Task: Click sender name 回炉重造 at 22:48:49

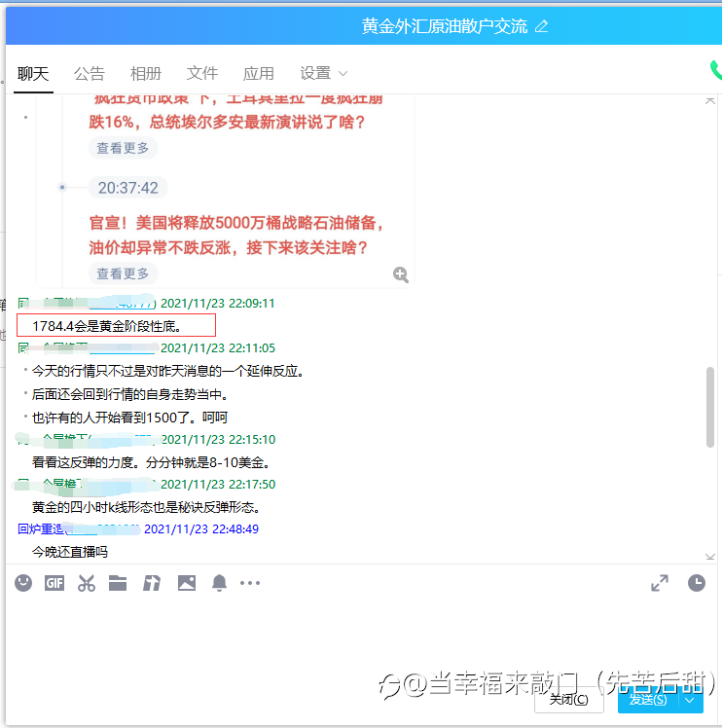Action: tap(41, 528)
